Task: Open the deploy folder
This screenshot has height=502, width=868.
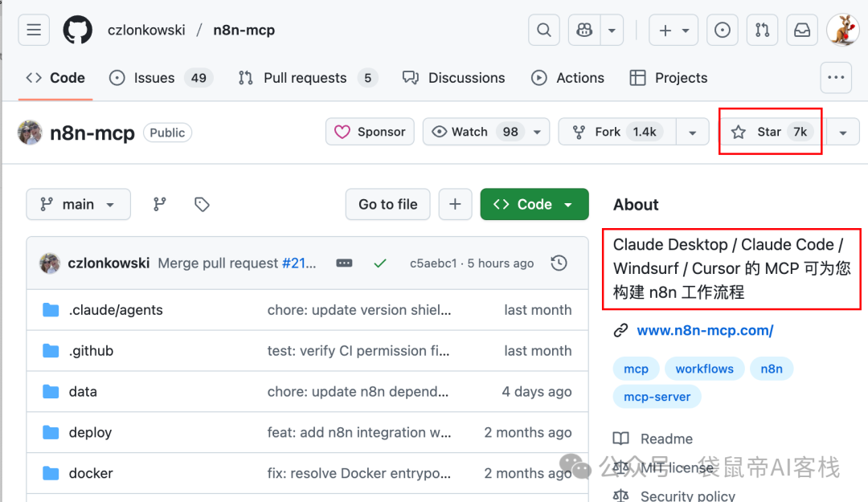Action: (90, 433)
